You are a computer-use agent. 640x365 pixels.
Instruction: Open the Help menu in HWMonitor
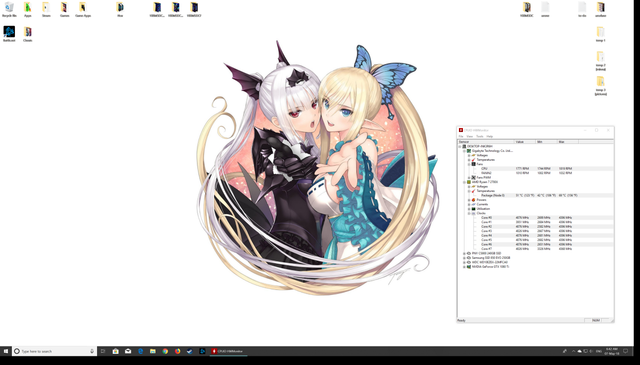click(489, 136)
